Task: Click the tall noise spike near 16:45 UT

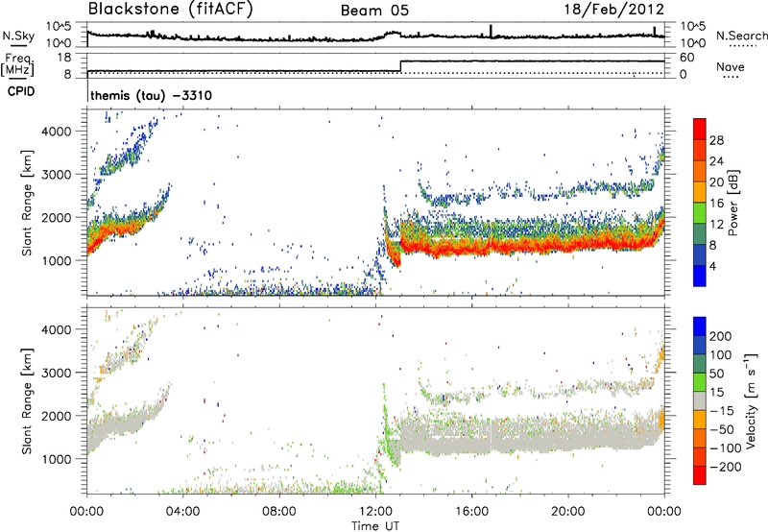Action: tap(491, 31)
